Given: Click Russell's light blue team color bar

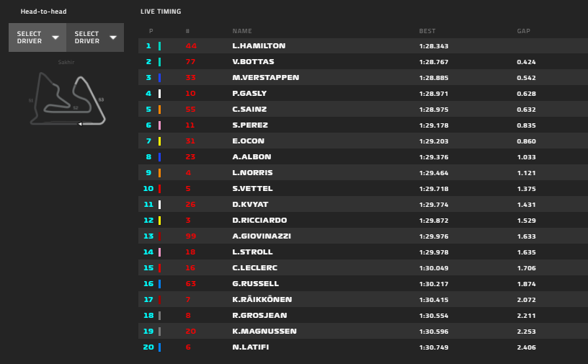Looking at the screenshot, I should [x=160, y=284].
